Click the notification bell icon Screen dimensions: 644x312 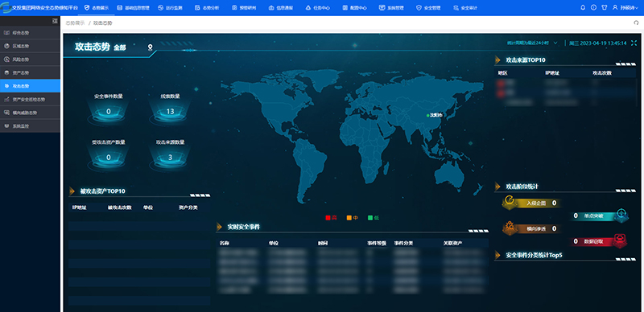pos(583,7)
